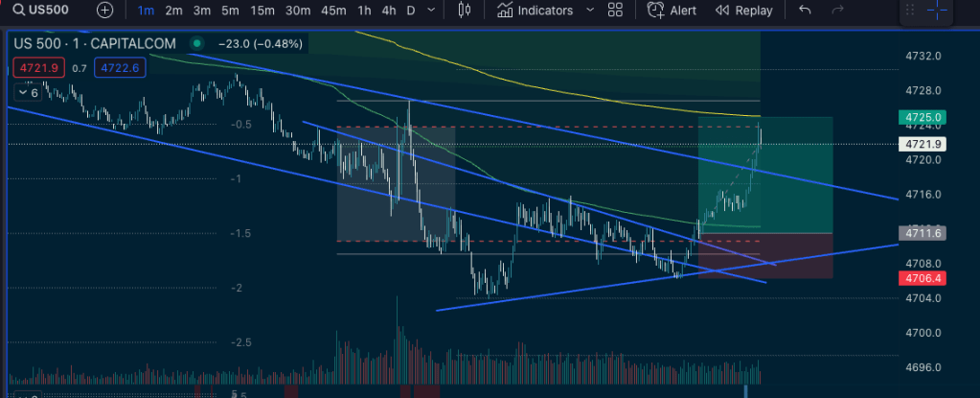This screenshot has width=980, height=398.
Task: Create a new Alert
Action: (672, 11)
